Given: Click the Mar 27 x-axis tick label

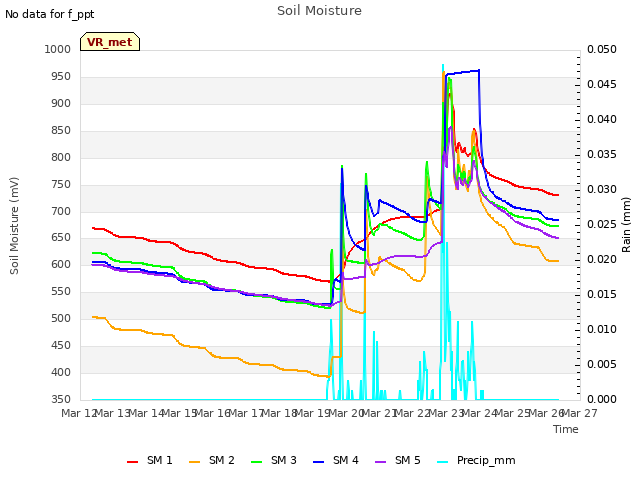Looking at the screenshot, I should pyautogui.click(x=580, y=413).
